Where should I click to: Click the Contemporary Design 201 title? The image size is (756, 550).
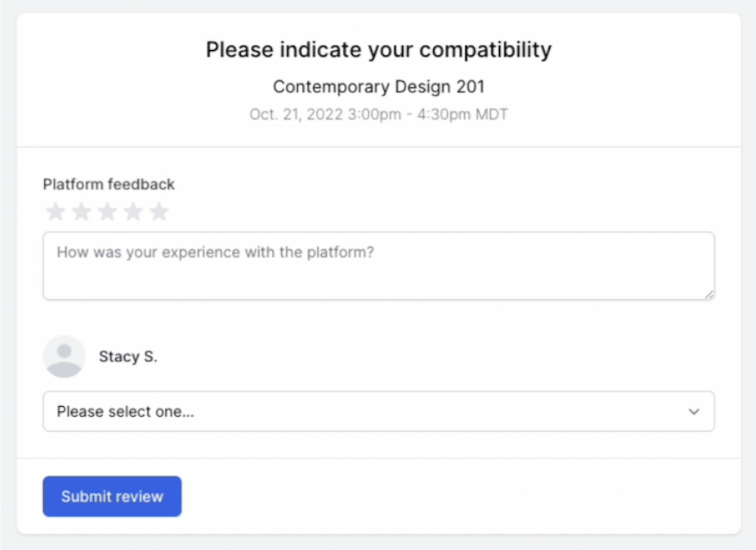(x=379, y=87)
